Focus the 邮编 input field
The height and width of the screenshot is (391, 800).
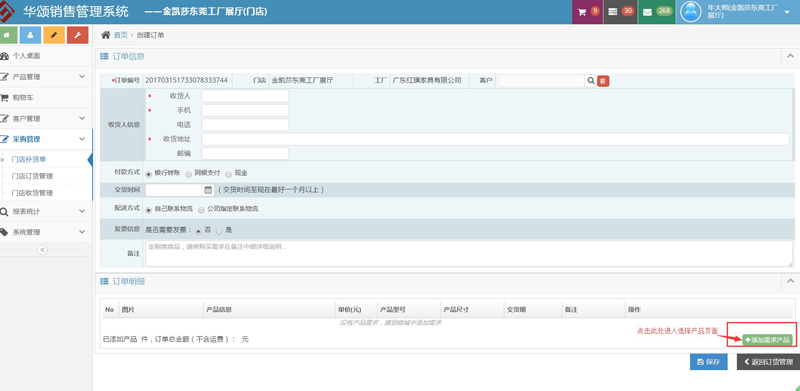245,153
